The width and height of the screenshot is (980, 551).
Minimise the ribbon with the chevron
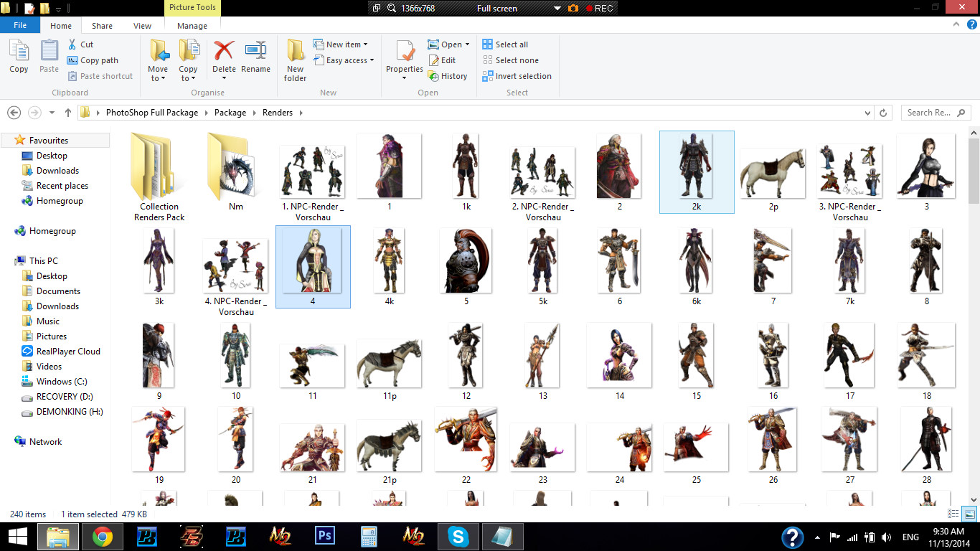[x=955, y=25]
